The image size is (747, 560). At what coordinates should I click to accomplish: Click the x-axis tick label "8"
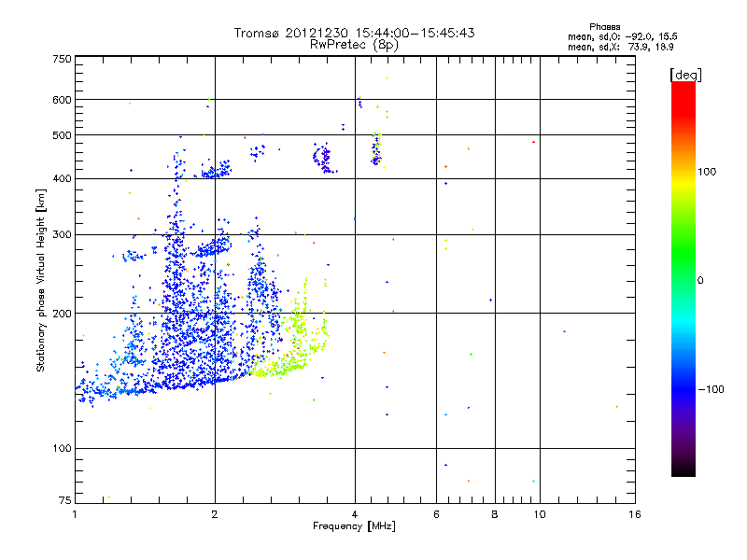tap(495, 514)
